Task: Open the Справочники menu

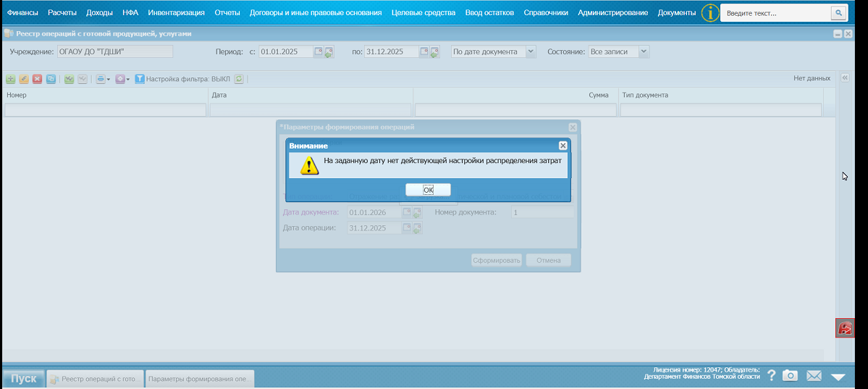Action: [546, 12]
